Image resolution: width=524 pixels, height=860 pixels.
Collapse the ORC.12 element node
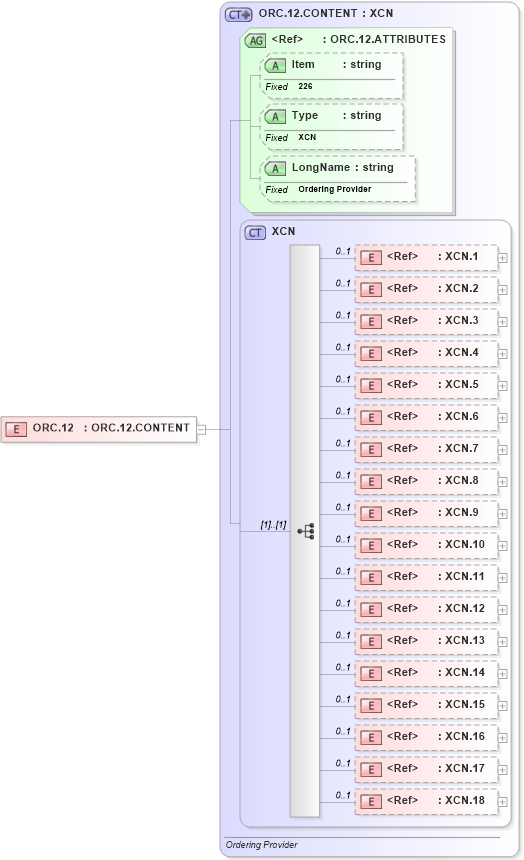point(201,429)
